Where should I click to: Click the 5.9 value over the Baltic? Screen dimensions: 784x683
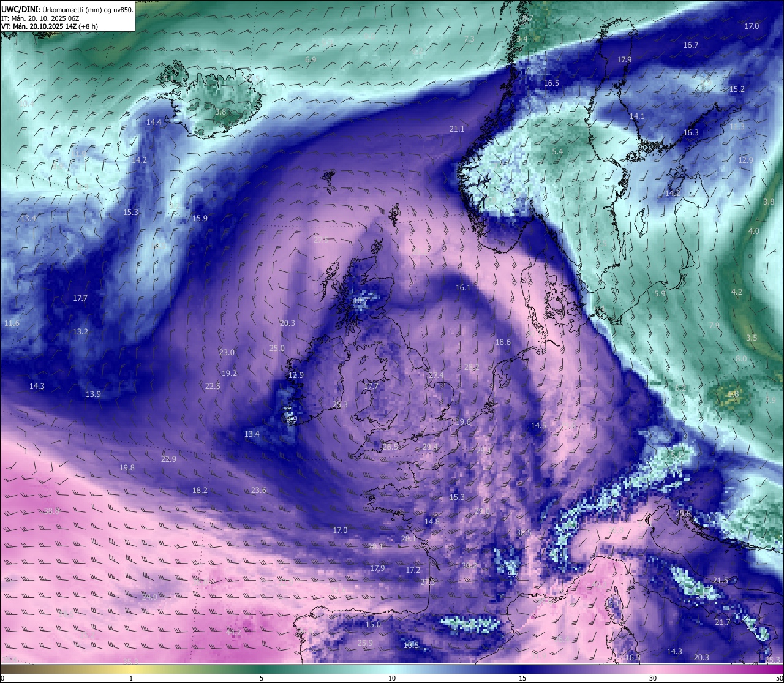[660, 293]
